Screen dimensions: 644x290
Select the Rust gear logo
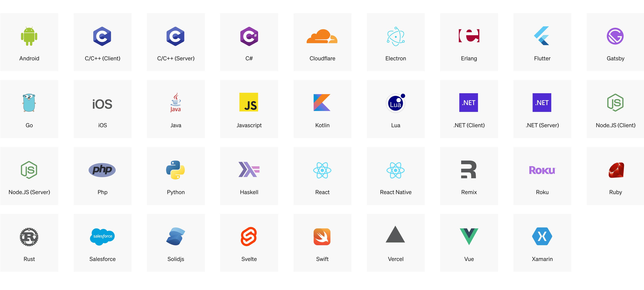pyautogui.click(x=29, y=237)
